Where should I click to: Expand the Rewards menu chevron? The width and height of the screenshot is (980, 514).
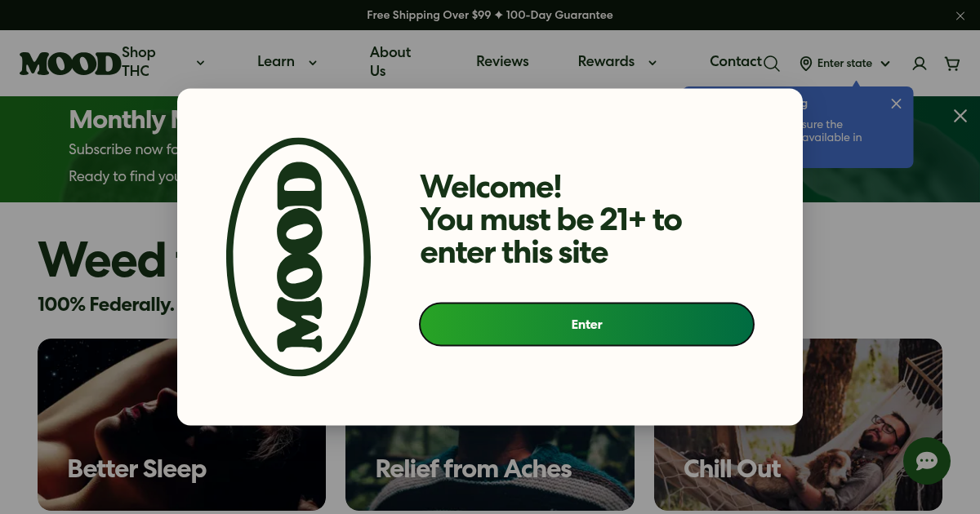point(652,63)
